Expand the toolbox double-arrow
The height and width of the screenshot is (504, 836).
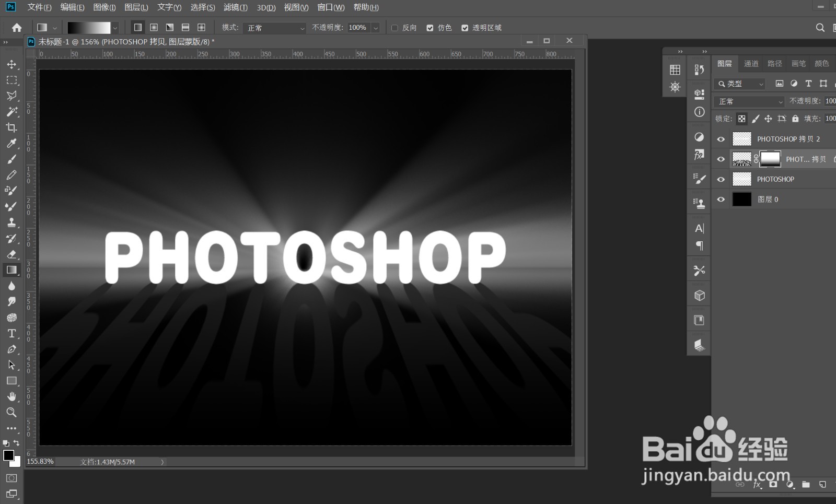pyautogui.click(x=6, y=42)
